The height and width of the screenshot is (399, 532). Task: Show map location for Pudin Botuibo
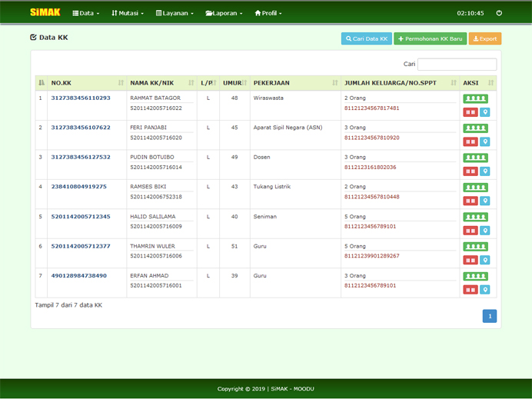484,171
